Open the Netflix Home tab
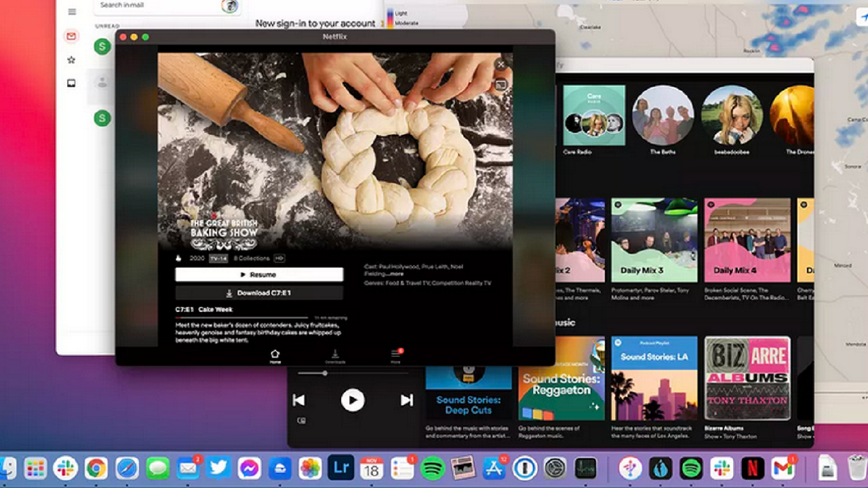 275,356
